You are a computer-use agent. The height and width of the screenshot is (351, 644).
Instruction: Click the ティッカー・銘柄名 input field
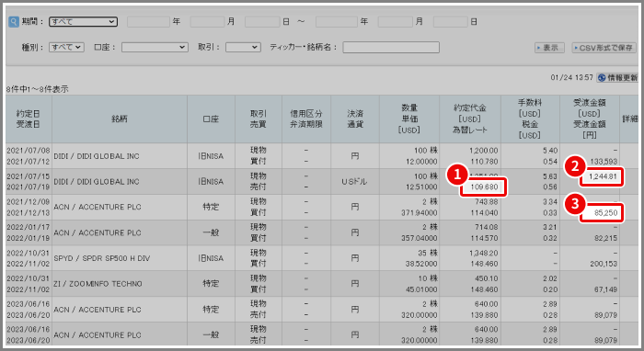[391, 47]
